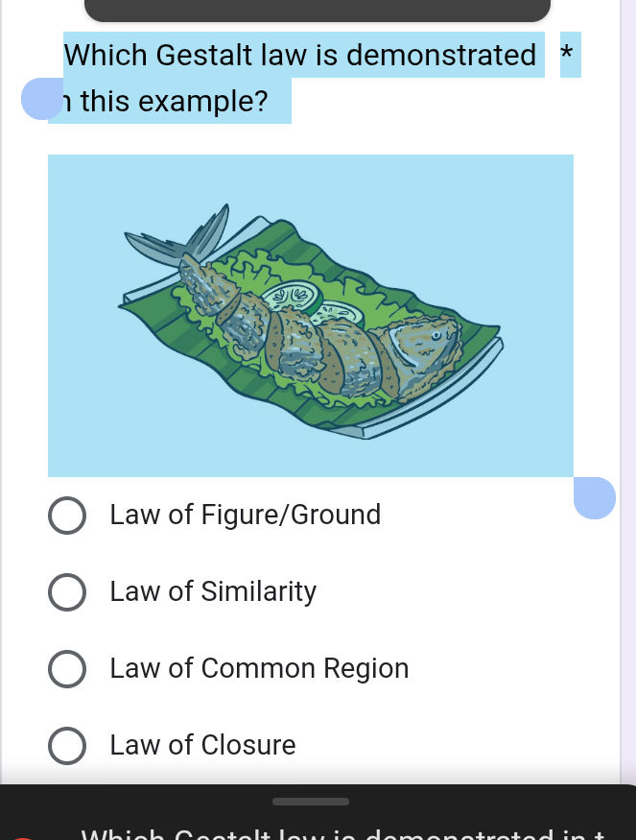Click the Law of Closure label text
This screenshot has height=840, width=636.
[x=202, y=746]
